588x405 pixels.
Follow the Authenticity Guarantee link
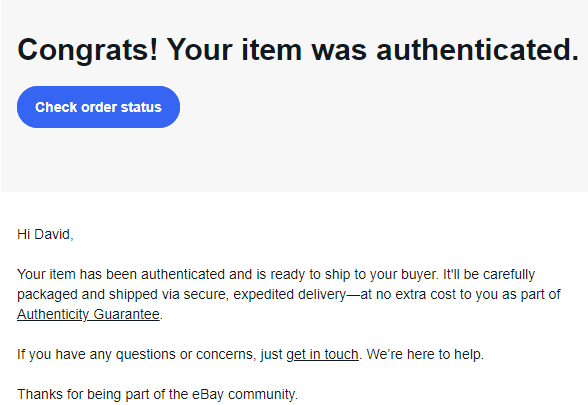click(88, 314)
